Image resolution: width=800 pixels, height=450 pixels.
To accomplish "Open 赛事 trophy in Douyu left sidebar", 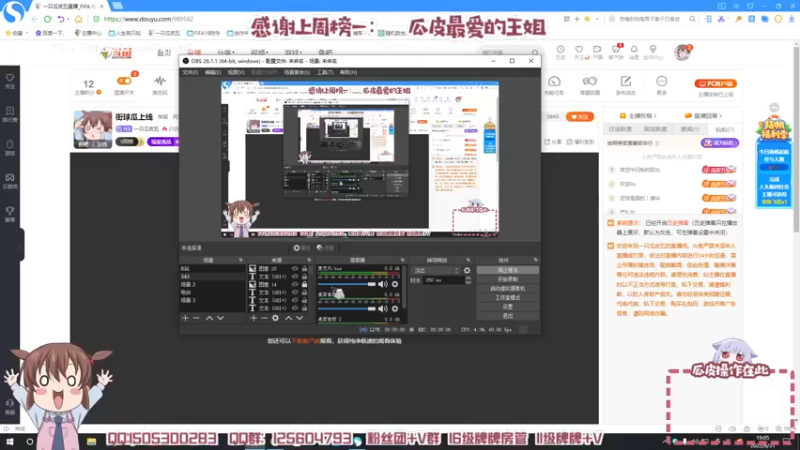I will tap(10, 214).
